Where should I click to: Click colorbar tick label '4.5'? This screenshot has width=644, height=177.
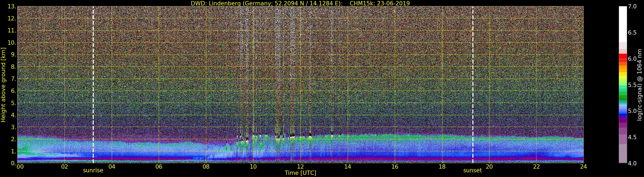[x=632, y=137]
